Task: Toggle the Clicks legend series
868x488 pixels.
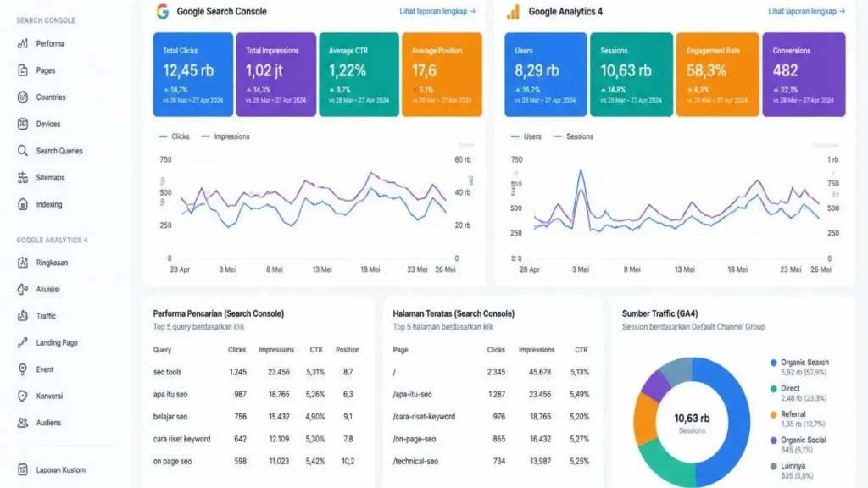Action: (175, 136)
